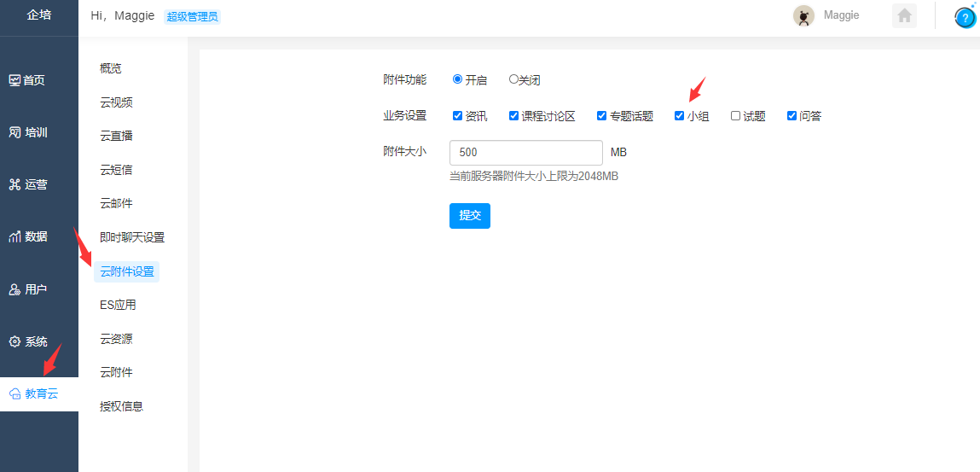The height and width of the screenshot is (472, 980).
Task: Click the home house icon in header
Action: point(904,15)
